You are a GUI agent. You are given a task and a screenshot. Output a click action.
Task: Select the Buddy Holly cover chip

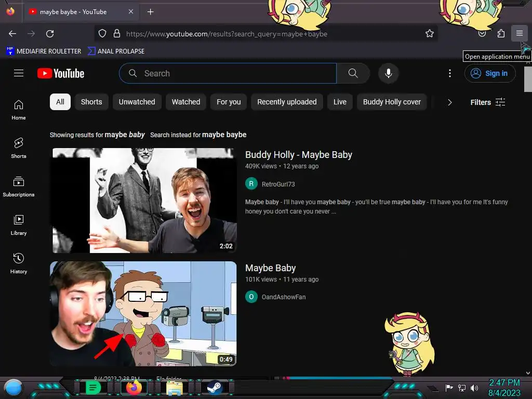392,102
